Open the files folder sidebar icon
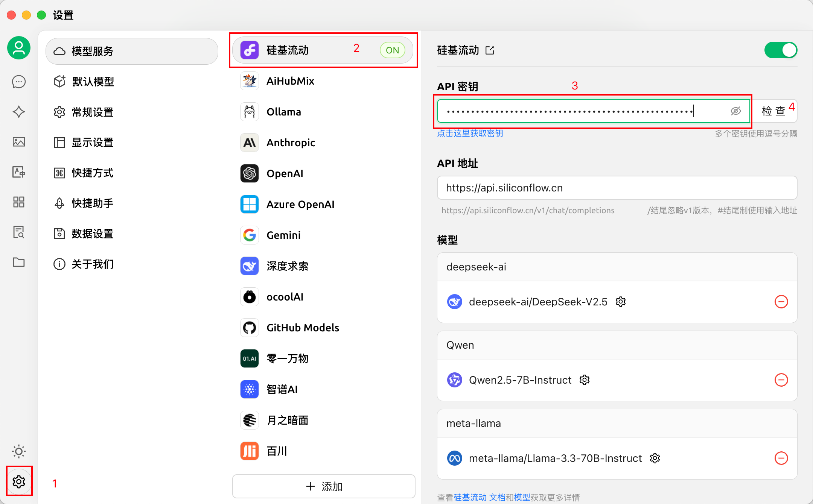The height and width of the screenshot is (504, 813). 19,262
